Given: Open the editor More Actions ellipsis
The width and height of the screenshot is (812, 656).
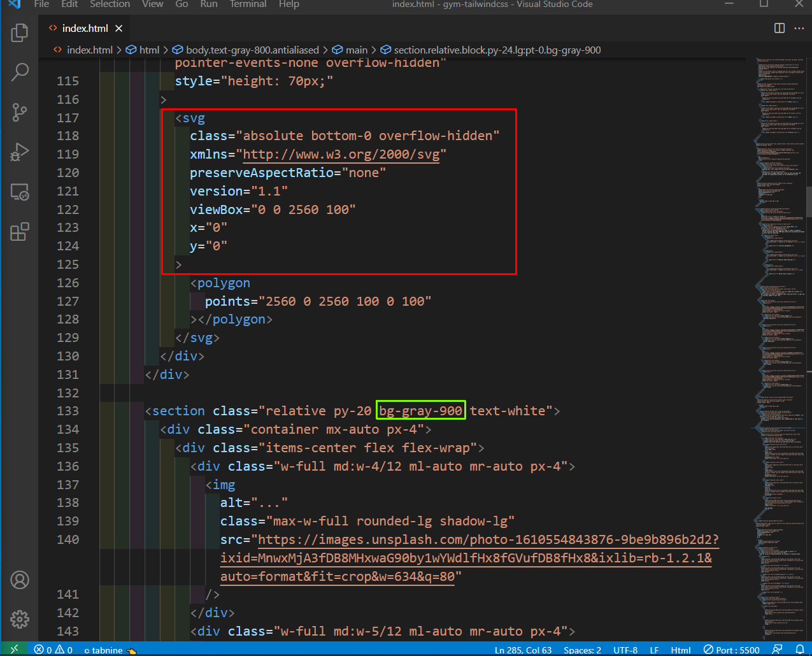Looking at the screenshot, I should click(x=799, y=28).
